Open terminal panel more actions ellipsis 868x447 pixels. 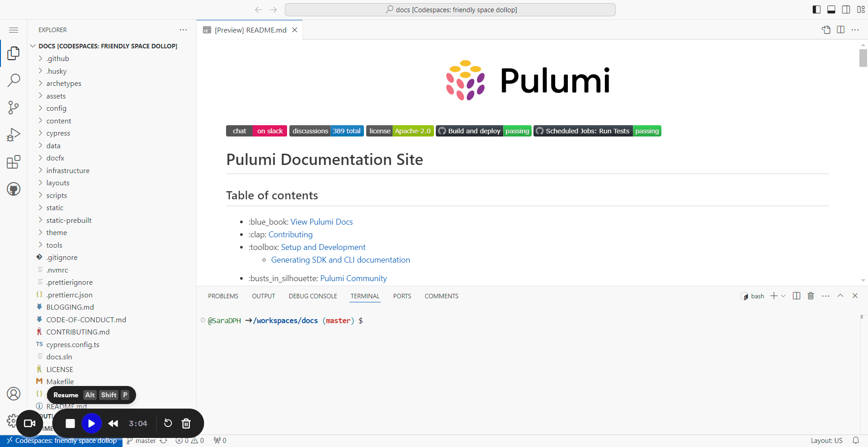pyautogui.click(x=826, y=296)
